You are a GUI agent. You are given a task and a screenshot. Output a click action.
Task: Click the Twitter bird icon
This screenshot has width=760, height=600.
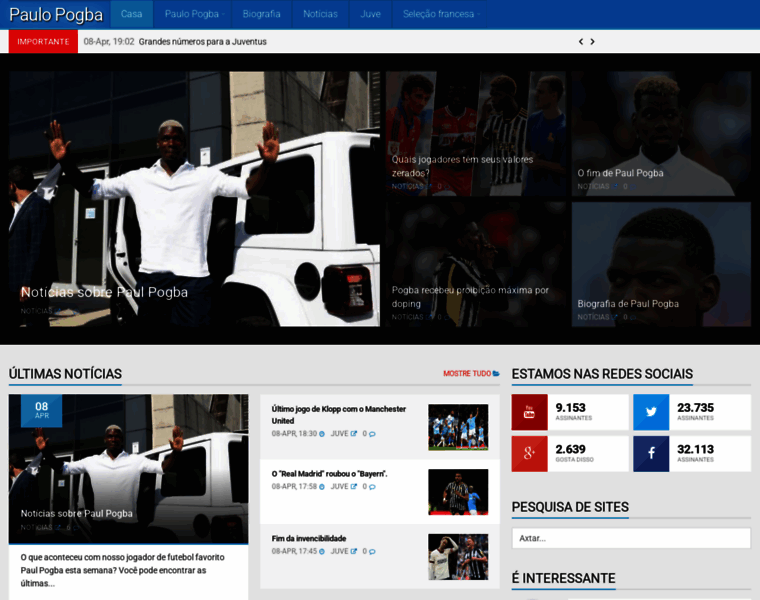[x=650, y=412]
